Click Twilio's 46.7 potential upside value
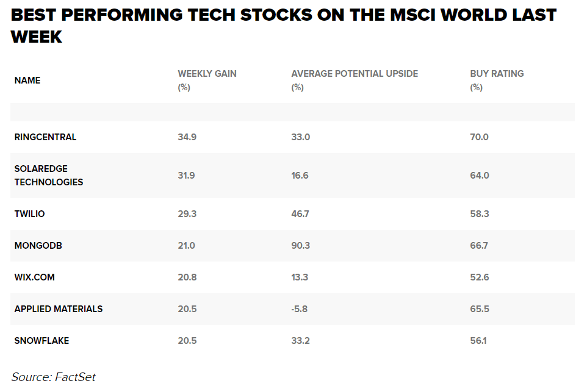This screenshot has width=576, height=392. pos(300,214)
